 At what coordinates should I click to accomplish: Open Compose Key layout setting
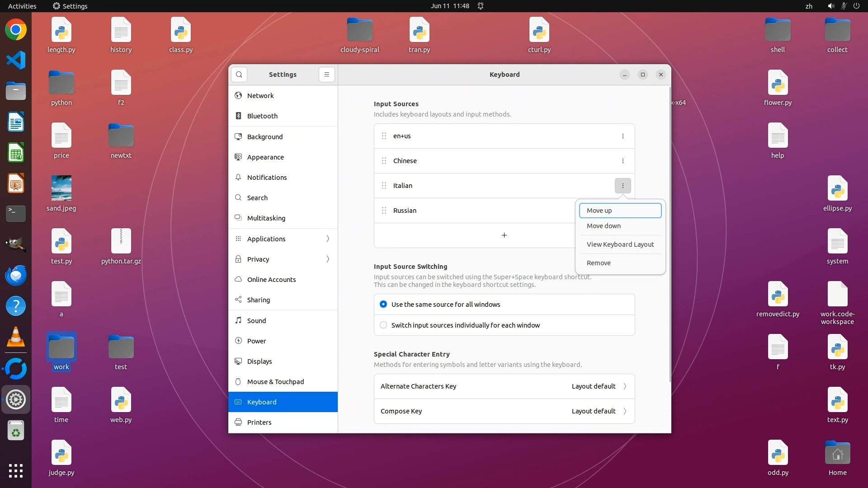click(x=504, y=411)
